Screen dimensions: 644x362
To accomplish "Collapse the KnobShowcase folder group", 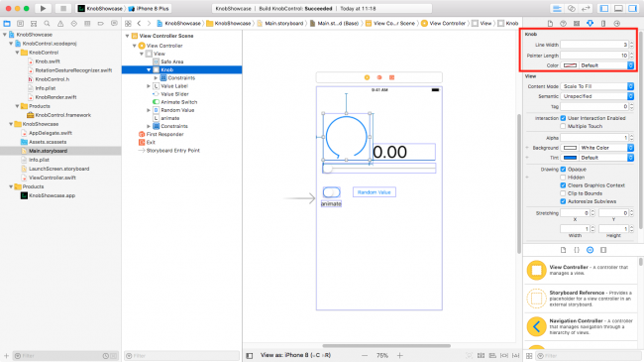I will point(11,124).
